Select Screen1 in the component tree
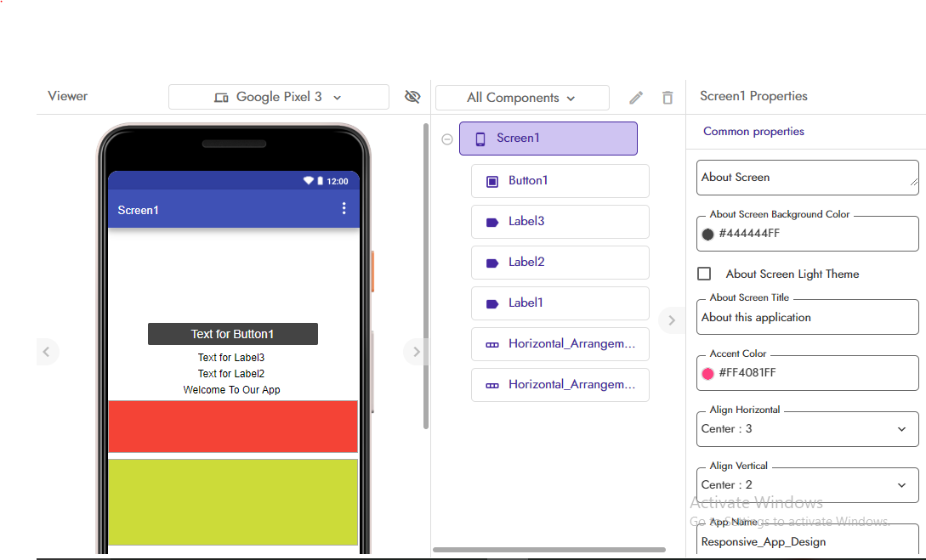Screen dimensions: 926x560 click(548, 139)
